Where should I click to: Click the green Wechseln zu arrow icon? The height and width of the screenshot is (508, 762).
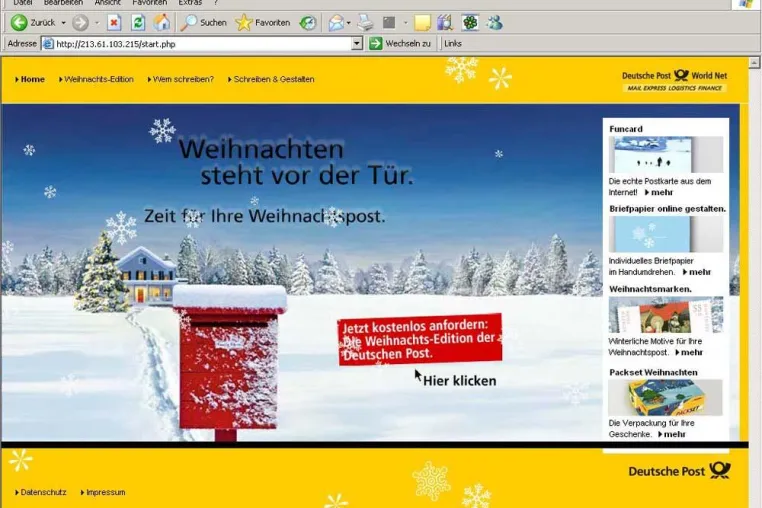click(x=376, y=43)
